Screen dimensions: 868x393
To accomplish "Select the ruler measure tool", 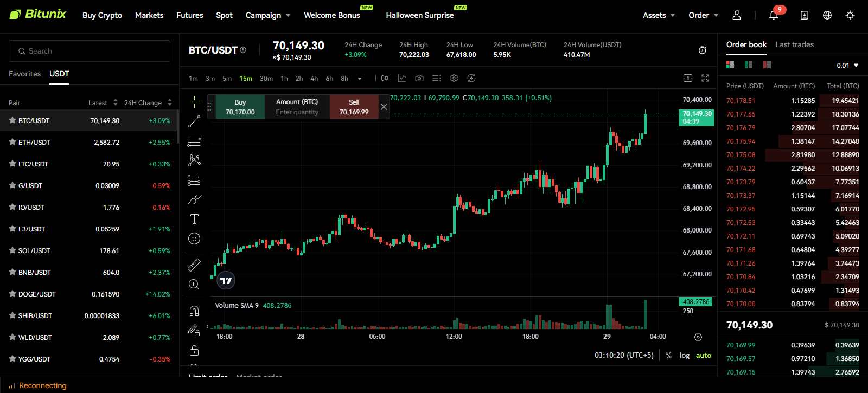I will pyautogui.click(x=194, y=265).
